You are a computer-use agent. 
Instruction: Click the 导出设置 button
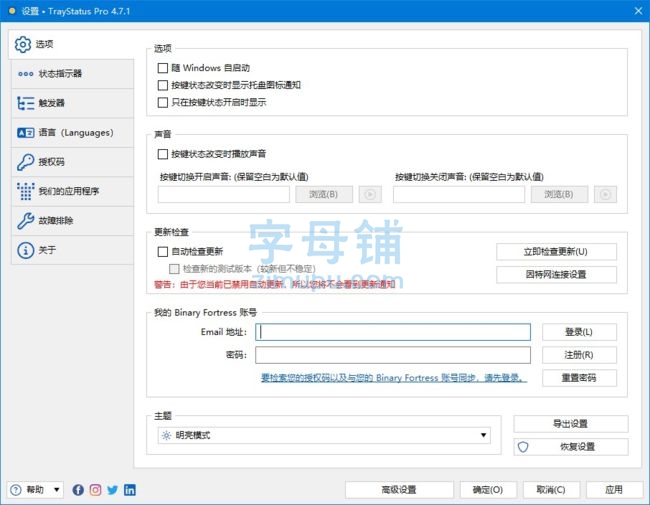tap(571, 424)
